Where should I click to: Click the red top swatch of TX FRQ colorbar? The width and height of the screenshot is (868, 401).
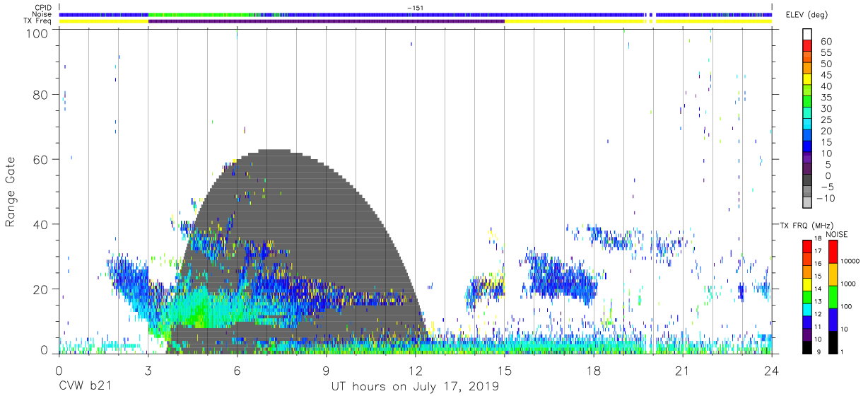(x=807, y=247)
